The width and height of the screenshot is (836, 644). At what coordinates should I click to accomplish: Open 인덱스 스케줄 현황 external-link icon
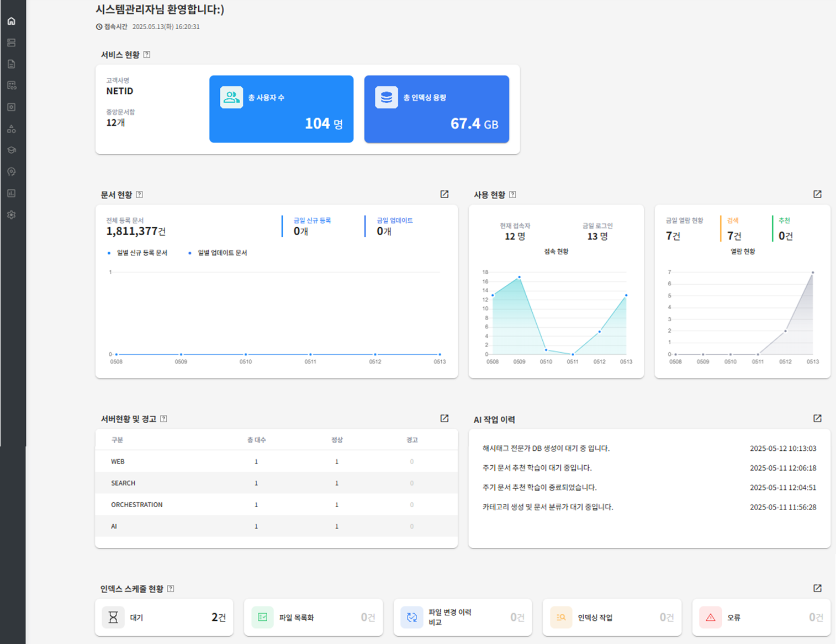(817, 588)
